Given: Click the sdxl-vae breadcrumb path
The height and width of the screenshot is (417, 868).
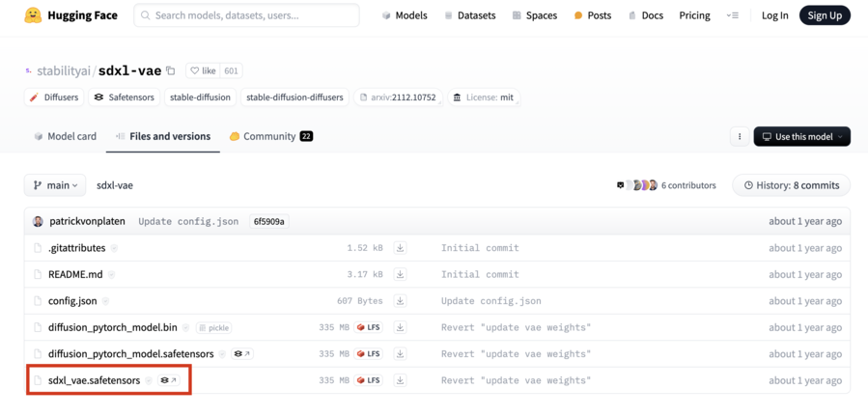Looking at the screenshot, I should [115, 185].
